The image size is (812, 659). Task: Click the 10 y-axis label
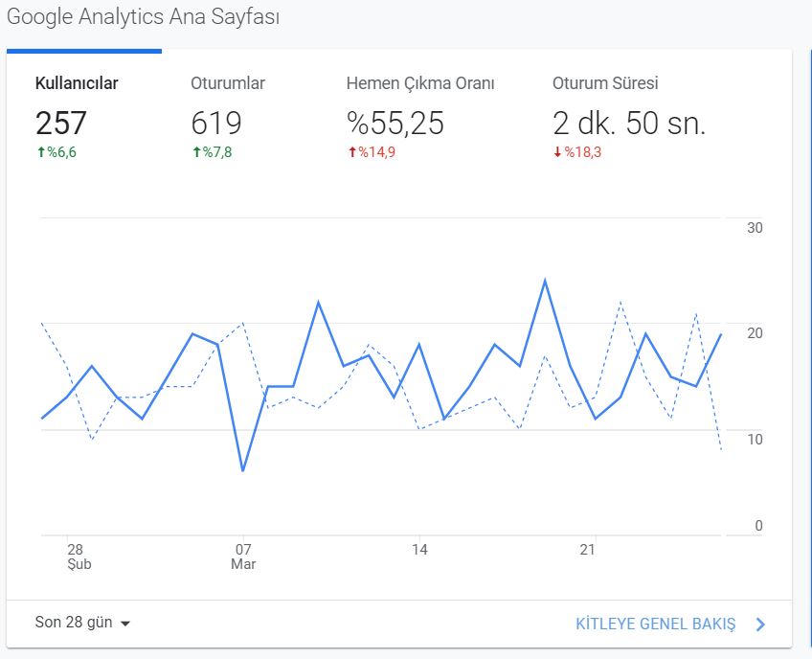[755, 440]
